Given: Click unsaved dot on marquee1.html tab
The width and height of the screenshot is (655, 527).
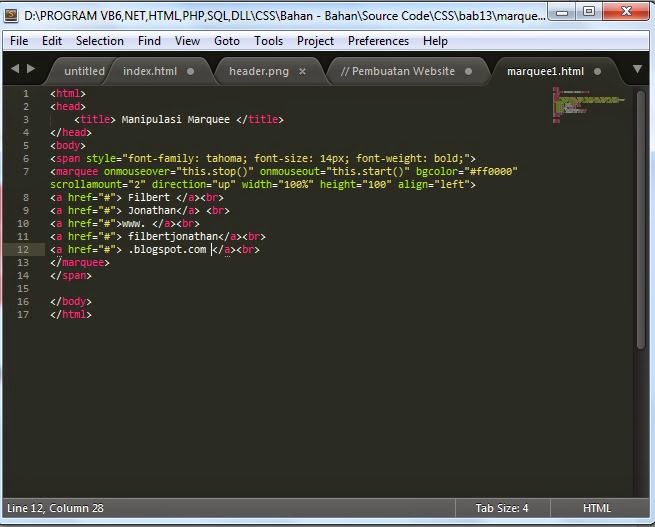Looking at the screenshot, I should (x=597, y=71).
